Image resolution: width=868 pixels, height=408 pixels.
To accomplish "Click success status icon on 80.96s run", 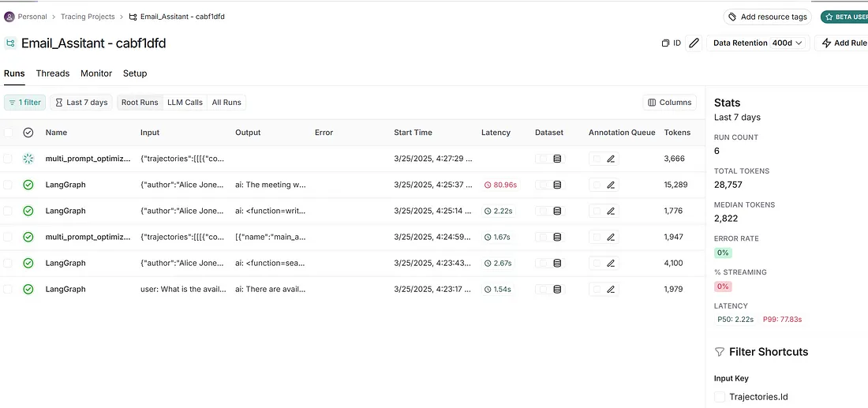I will click(x=28, y=185).
